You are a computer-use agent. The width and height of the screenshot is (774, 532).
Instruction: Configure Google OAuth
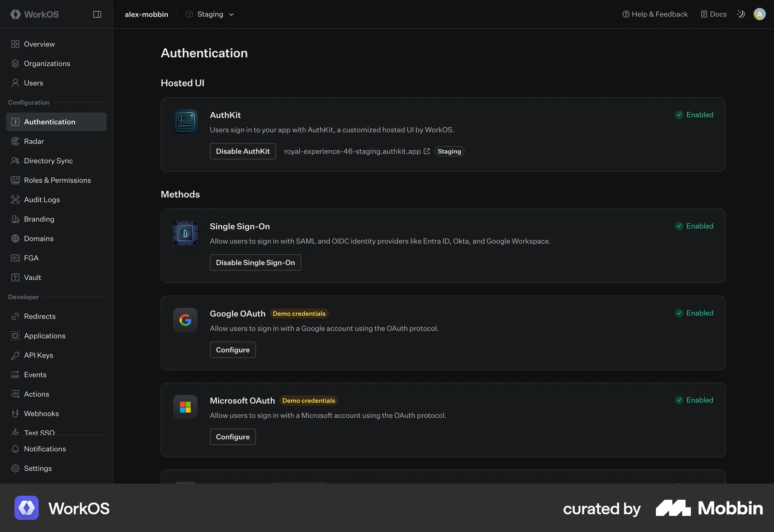233,349
